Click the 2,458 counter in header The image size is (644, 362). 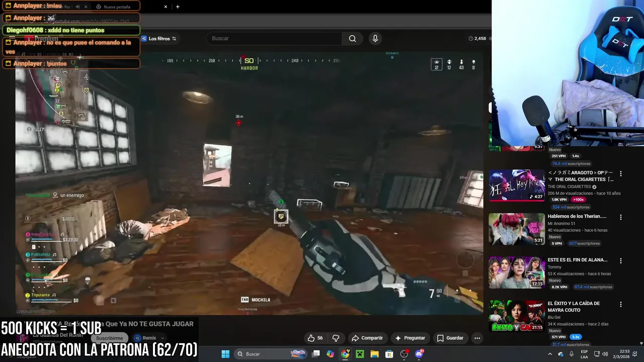pos(477,38)
